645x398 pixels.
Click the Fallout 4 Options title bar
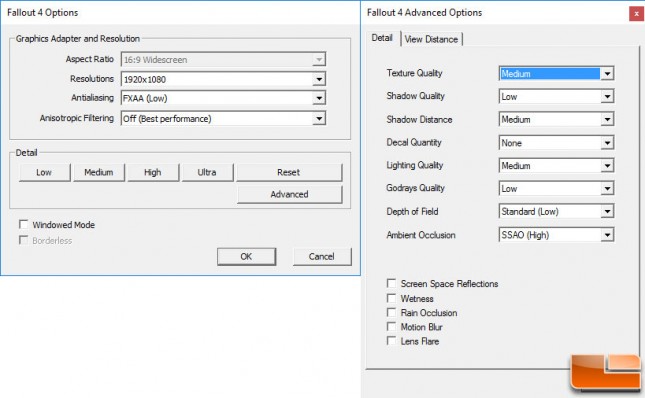point(180,13)
